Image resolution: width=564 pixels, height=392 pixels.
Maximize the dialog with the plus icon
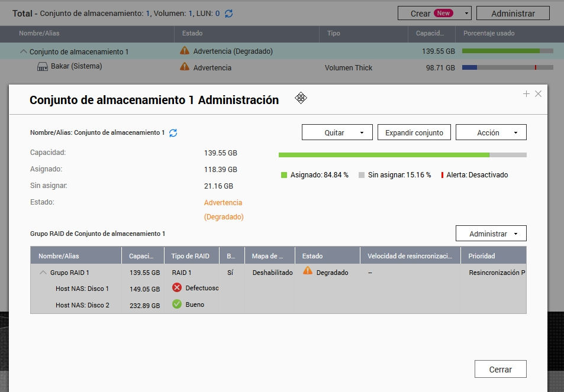526,94
